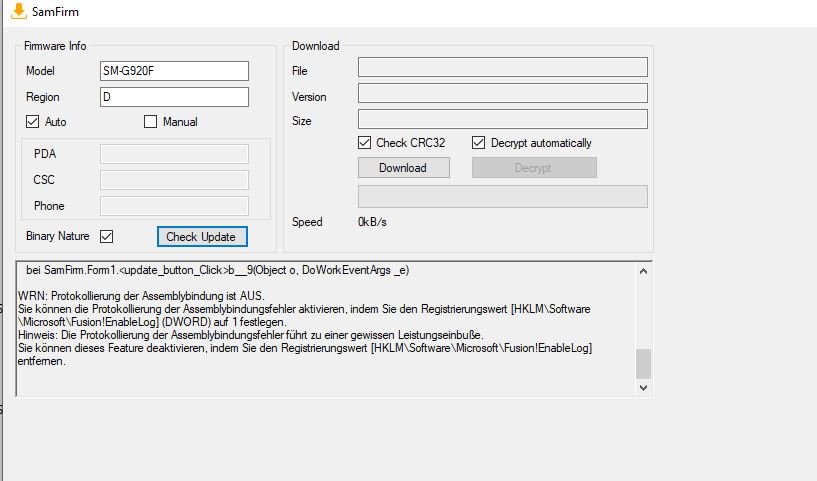Screen dimensions: 817x481
Task: Enable the Manual checkbox
Action: pos(150,121)
